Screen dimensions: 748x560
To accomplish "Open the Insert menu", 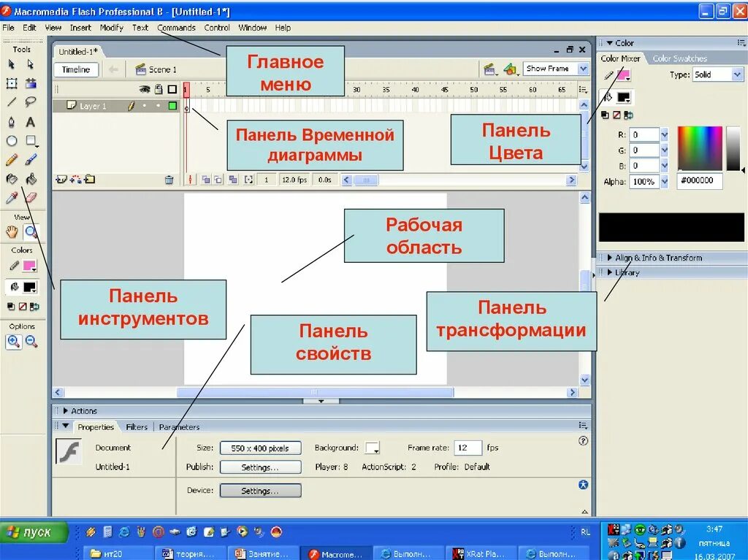I will pos(80,28).
